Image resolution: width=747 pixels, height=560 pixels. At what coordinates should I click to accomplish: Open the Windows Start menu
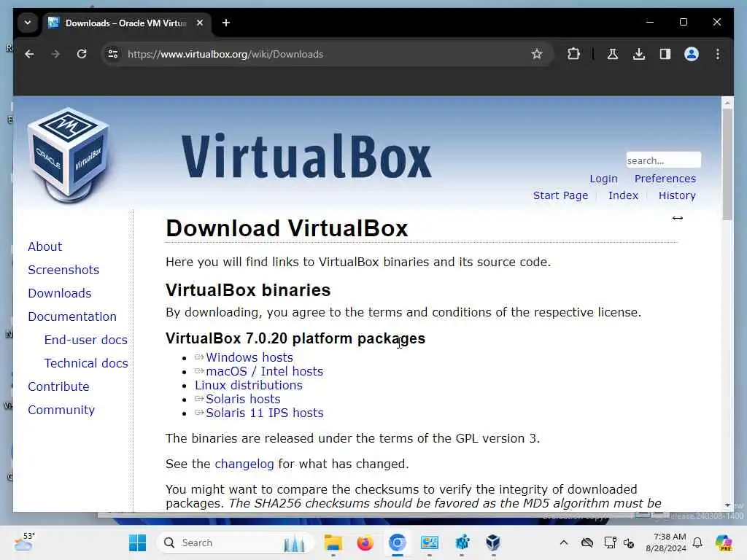(138, 542)
